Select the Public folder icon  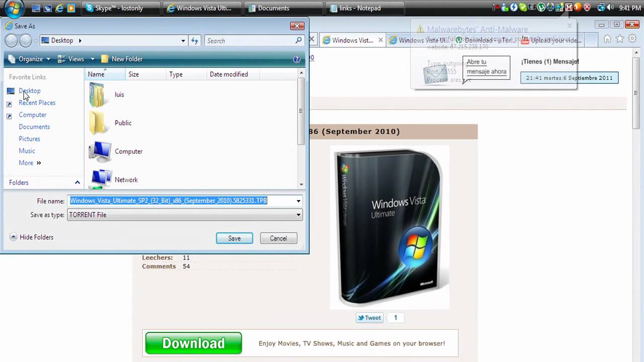pyautogui.click(x=97, y=123)
